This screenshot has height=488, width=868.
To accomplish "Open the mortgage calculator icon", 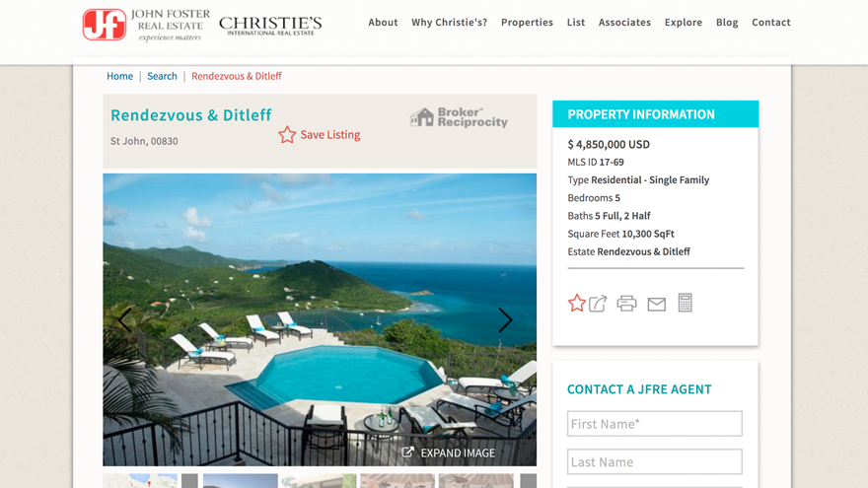I will pos(685,303).
